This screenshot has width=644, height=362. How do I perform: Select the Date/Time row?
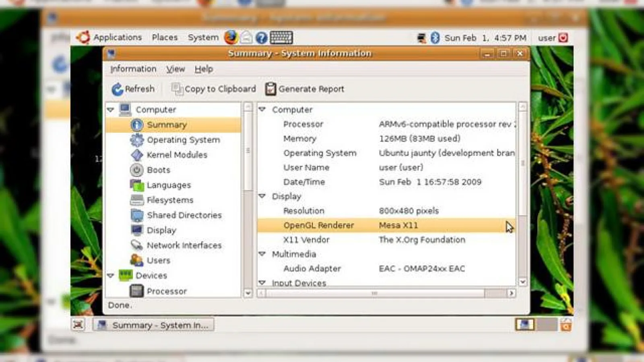386,182
